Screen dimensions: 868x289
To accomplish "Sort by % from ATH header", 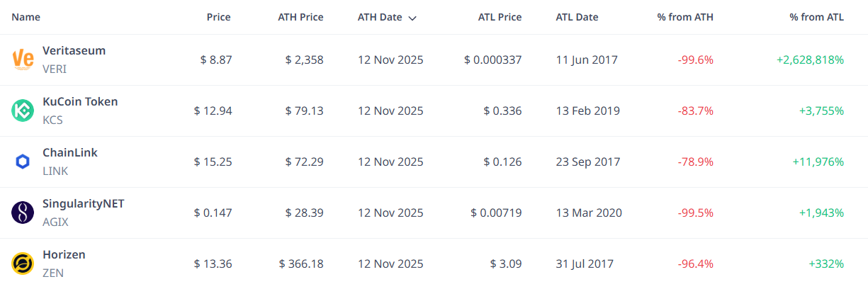I will pyautogui.click(x=684, y=17).
